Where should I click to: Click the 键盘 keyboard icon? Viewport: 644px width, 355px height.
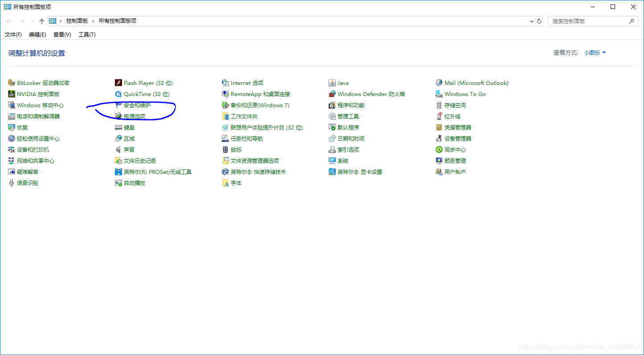(118, 127)
